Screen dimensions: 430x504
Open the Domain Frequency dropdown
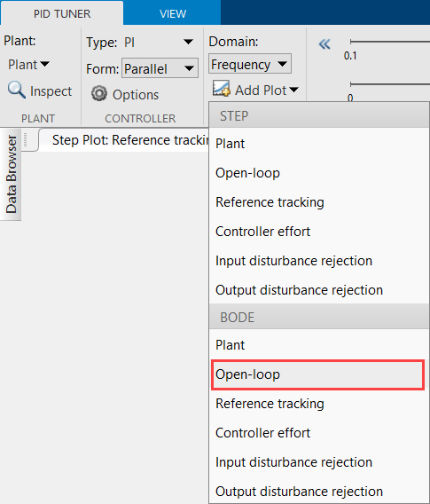250,64
